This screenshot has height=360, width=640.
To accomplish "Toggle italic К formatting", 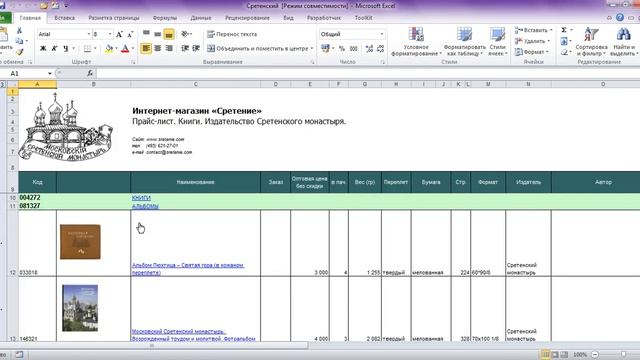I will coord(54,49).
